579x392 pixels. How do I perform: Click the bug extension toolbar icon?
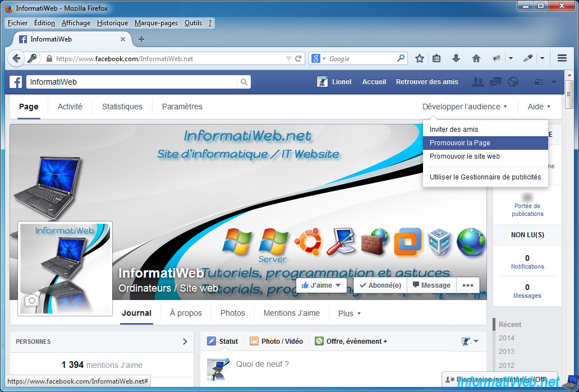point(497,58)
